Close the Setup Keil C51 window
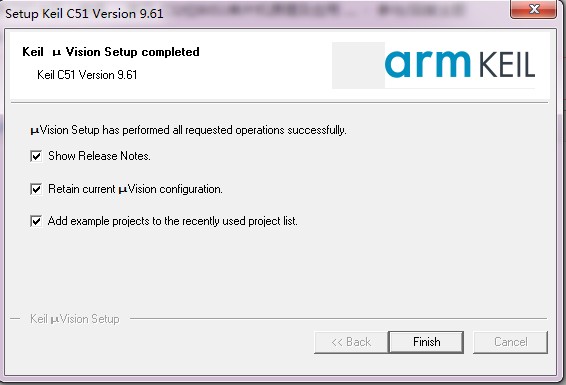The height and width of the screenshot is (385, 566). point(533,9)
